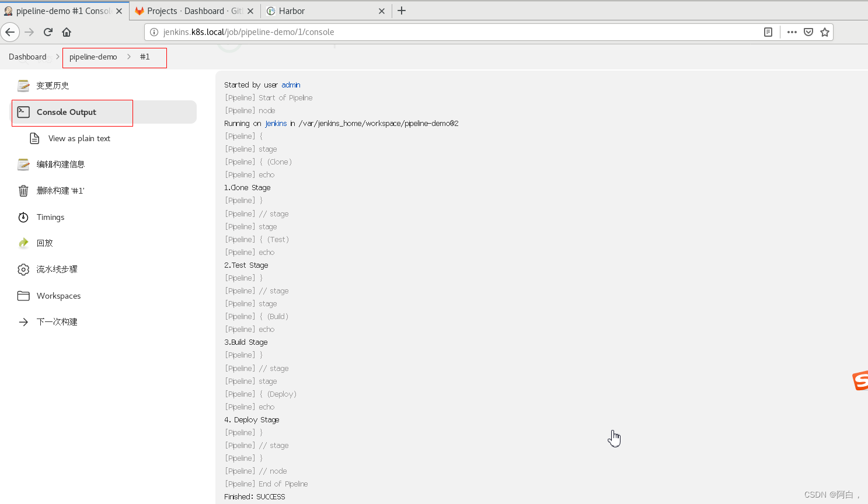Open 变更历史 change history

tap(53, 86)
